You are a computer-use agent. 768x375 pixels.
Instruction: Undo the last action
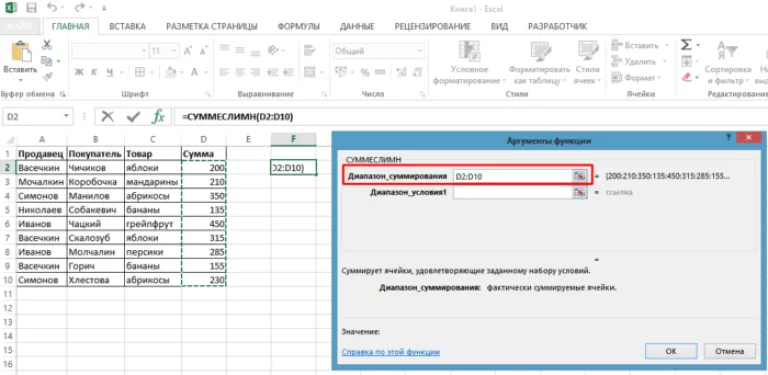51,8
